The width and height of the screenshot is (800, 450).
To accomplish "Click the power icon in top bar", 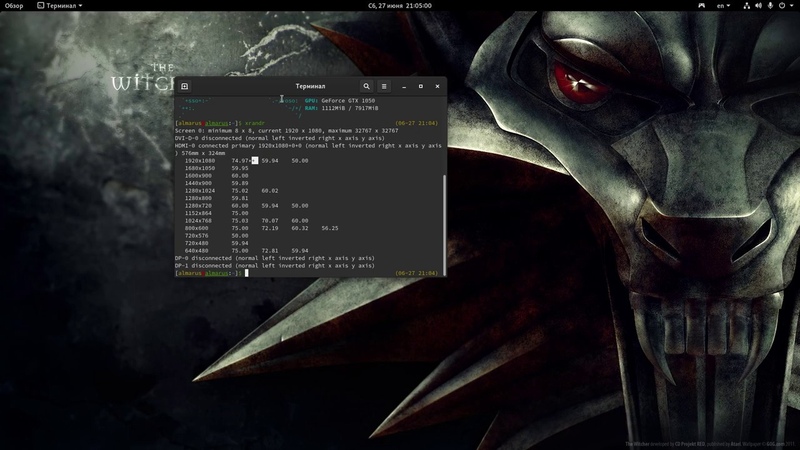I will click(782, 6).
